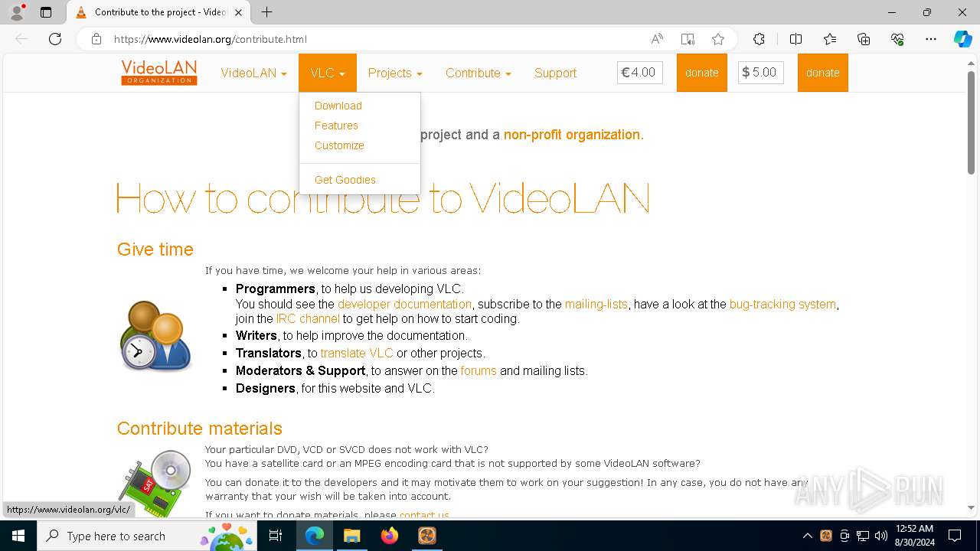Open the translate VLC link
Image resolution: width=980 pixels, height=551 pixels.
tap(357, 353)
